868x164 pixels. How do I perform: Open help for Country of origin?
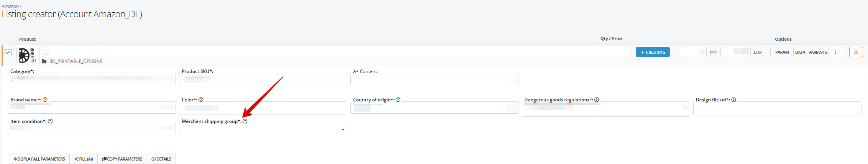[398, 100]
